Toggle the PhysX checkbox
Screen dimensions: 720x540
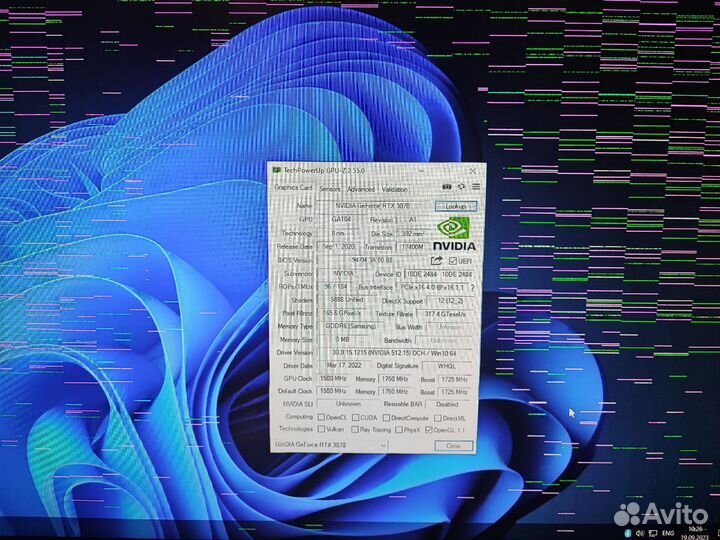tap(399, 430)
